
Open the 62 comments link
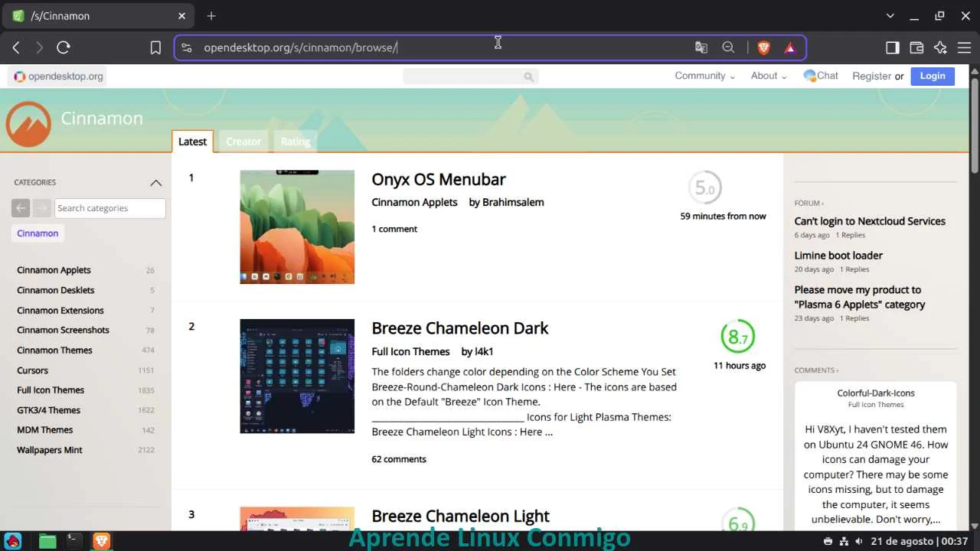399,459
